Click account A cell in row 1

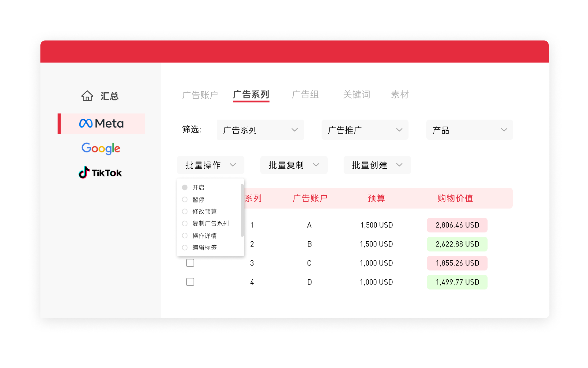coord(309,225)
